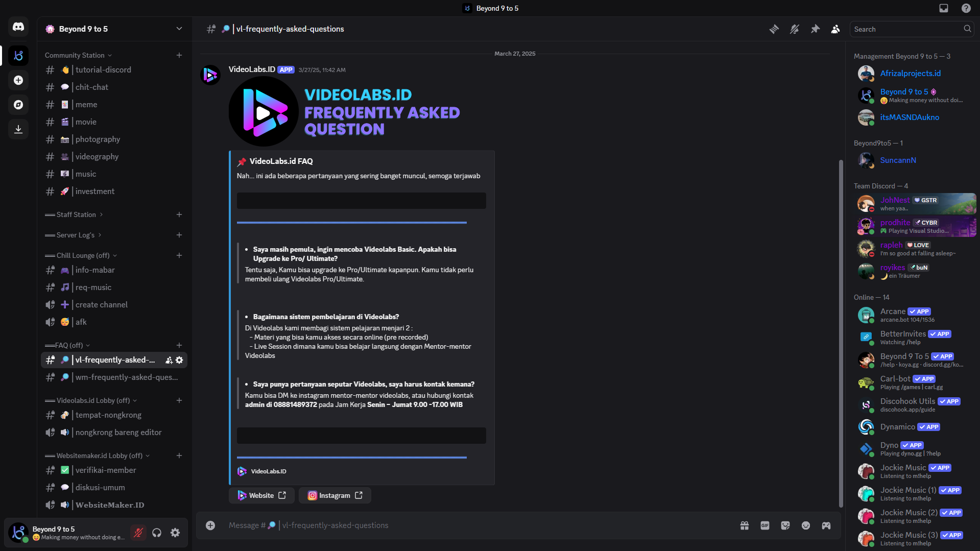Add a new server
Image resolution: width=980 pixels, height=551 pixels.
point(18,80)
